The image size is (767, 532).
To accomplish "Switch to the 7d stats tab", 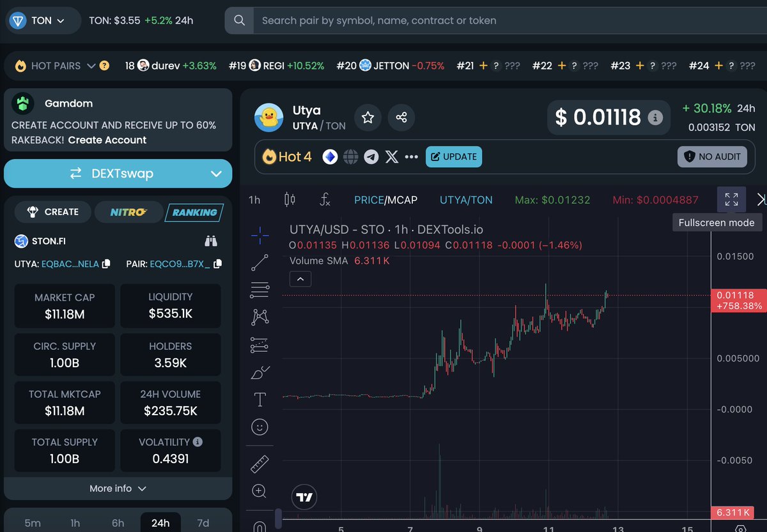I will pos(203,523).
